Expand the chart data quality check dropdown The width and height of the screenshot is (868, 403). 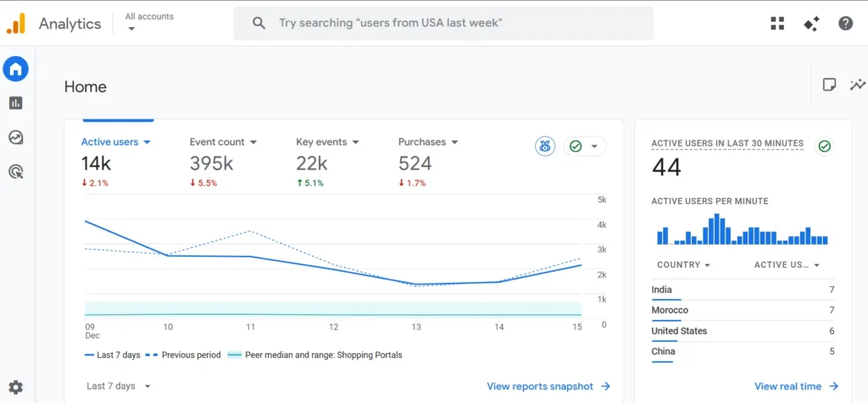585,146
